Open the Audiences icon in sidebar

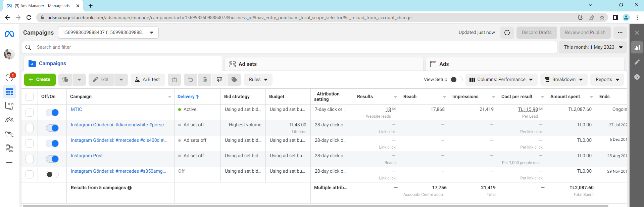pos(9,120)
